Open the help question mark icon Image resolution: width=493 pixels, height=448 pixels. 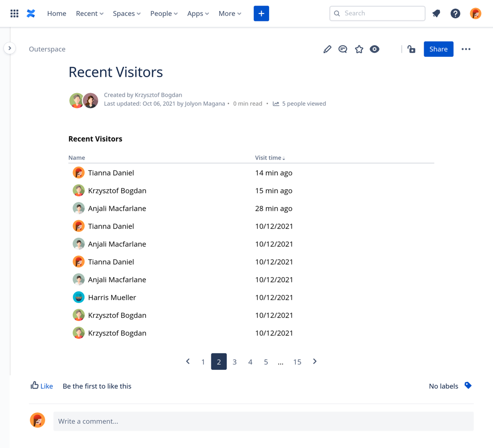[x=455, y=13]
